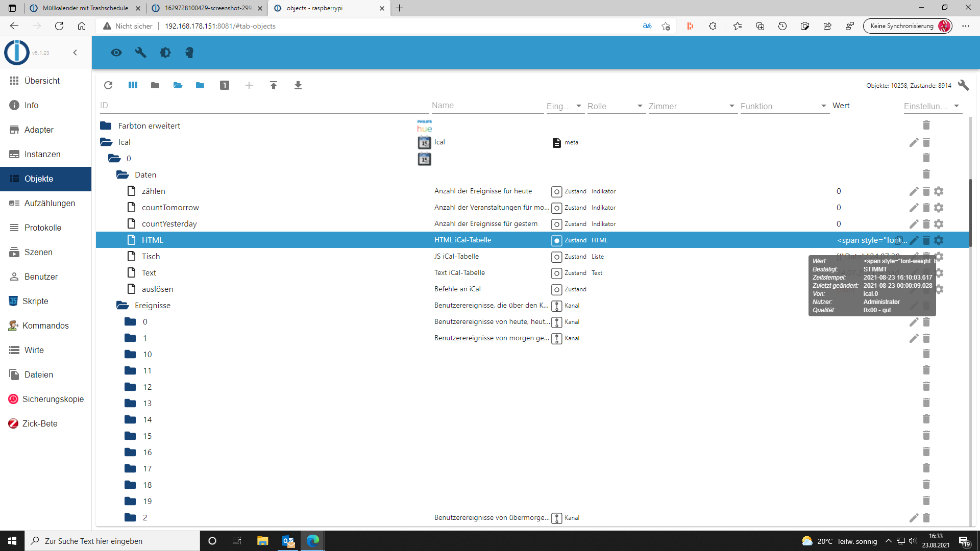Image resolution: width=980 pixels, height=551 pixels.
Task: Delete countTomorrow using trash icon
Action: click(x=926, y=208)
